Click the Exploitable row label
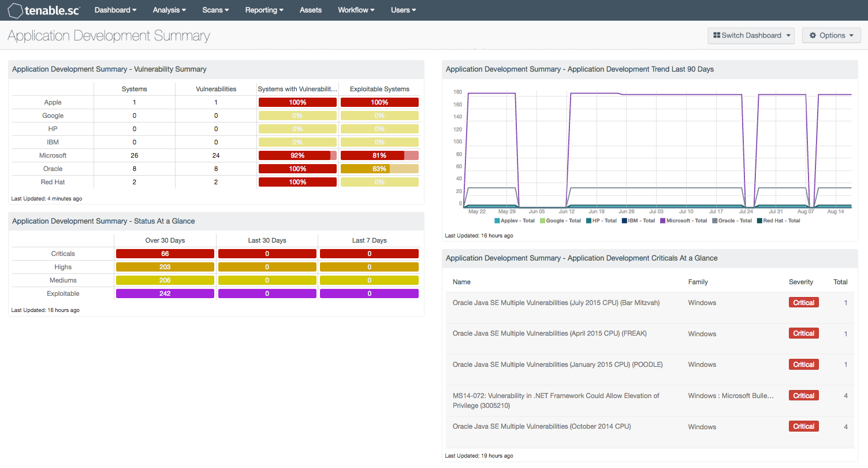 [63, 294]
